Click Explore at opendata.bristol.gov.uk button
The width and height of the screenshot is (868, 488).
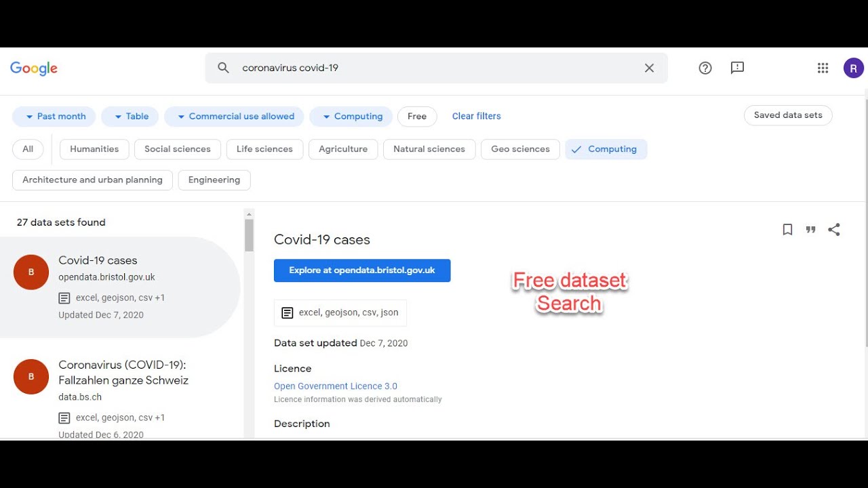pos(362,270)
